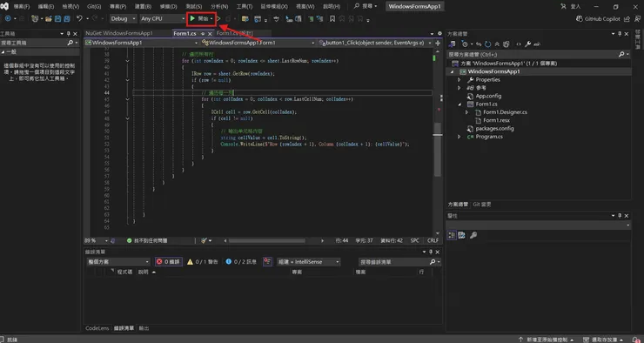644x343 pixels.
Task: Click the share icon beside GitHub Copilot
Action: 627,19
